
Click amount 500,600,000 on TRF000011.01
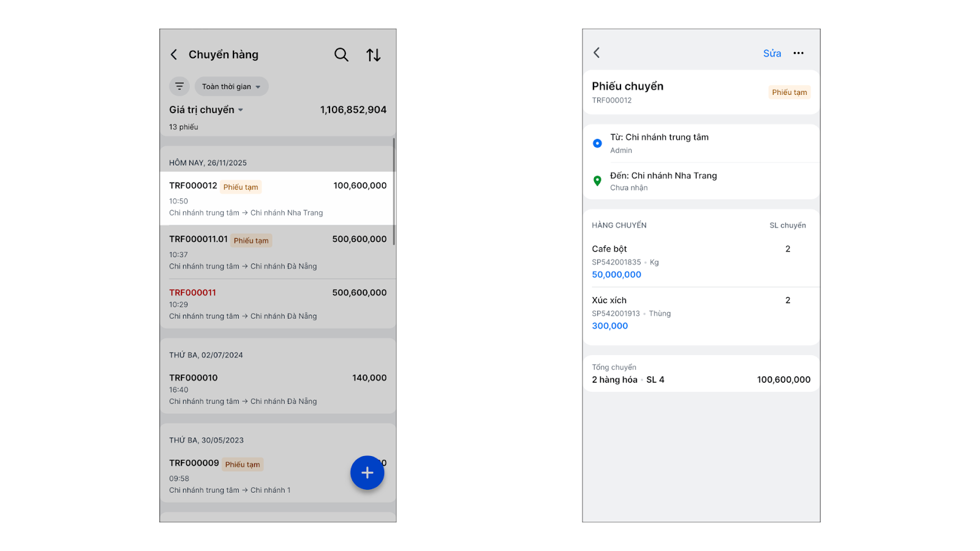360,239
